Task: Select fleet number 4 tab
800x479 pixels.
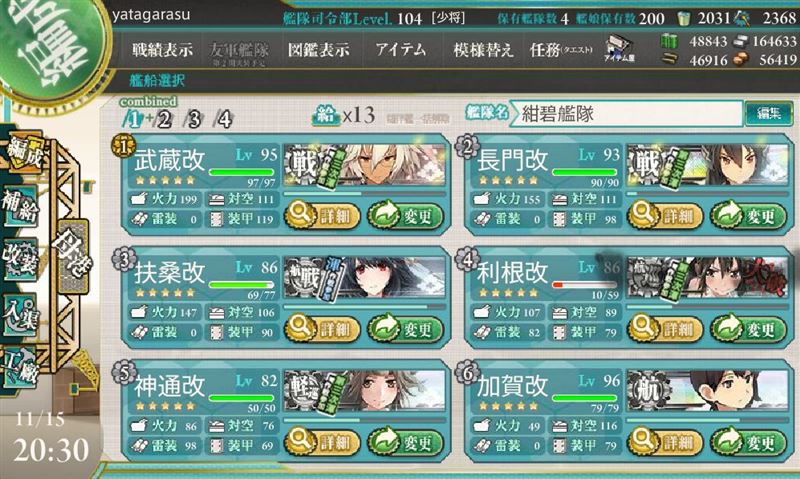Action: point(224,119)
